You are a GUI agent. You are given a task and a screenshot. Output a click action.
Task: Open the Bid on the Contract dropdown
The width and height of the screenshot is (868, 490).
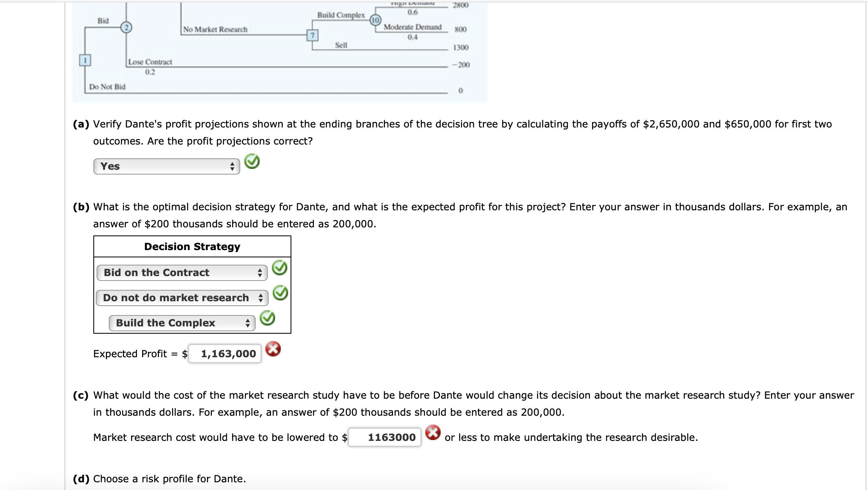[x=182, y=273]
